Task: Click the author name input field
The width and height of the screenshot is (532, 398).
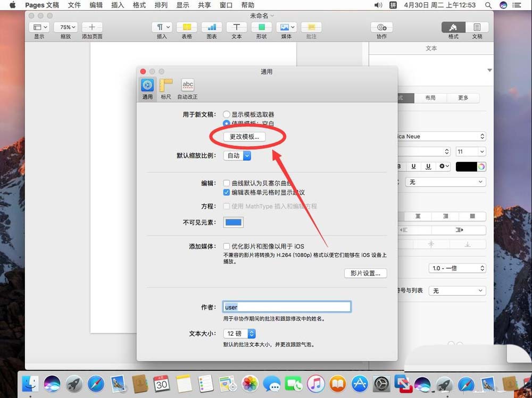Action: 287,306
